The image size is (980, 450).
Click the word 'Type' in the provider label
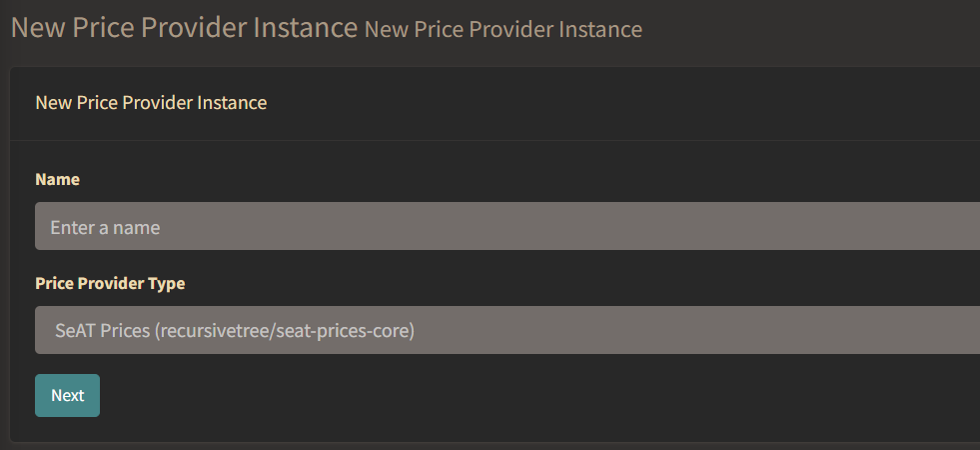point(167,283)
